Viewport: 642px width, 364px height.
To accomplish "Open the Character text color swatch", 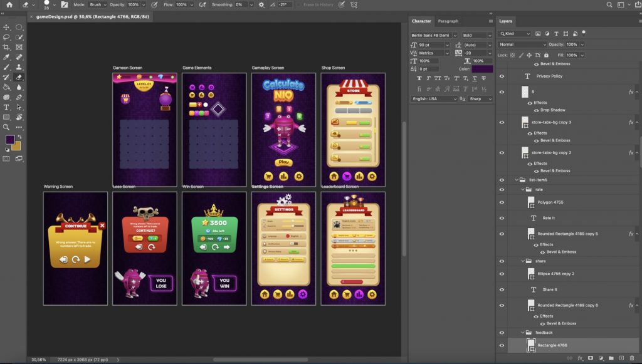I will (x=482, y=69).
